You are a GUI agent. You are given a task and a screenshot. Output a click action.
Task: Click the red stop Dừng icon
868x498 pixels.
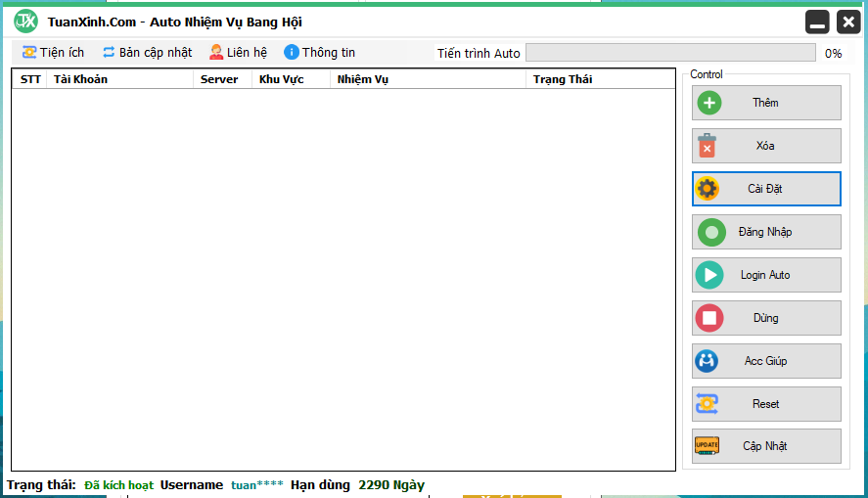point(708,318)
